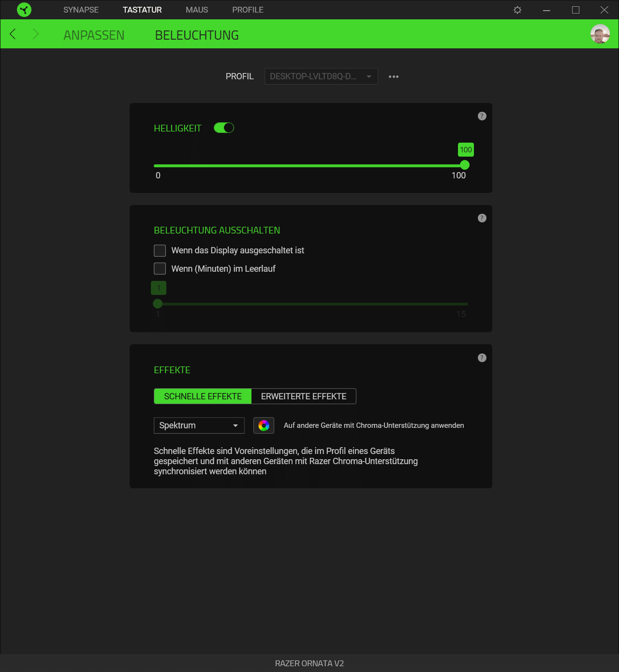Click the brightness slider handle
Screen dimensions: 619x672
(x=465, y=165)
